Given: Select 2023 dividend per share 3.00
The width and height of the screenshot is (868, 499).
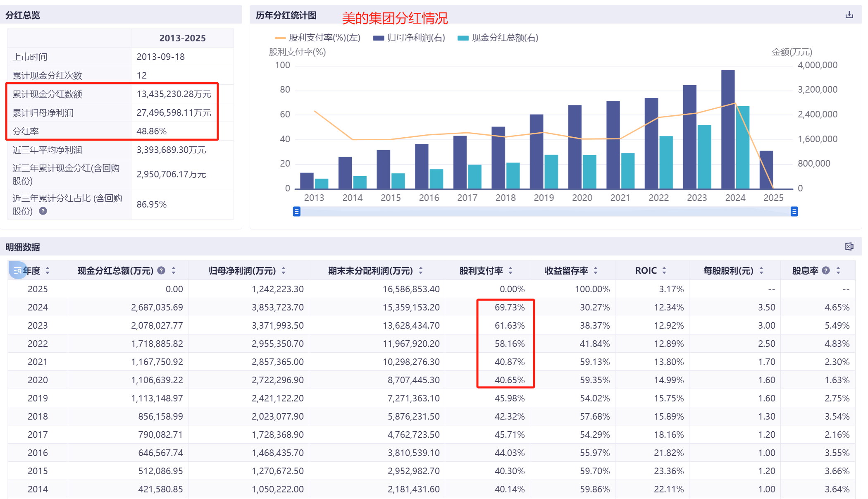Looking at the screenshot, I should tap(767, 325).
